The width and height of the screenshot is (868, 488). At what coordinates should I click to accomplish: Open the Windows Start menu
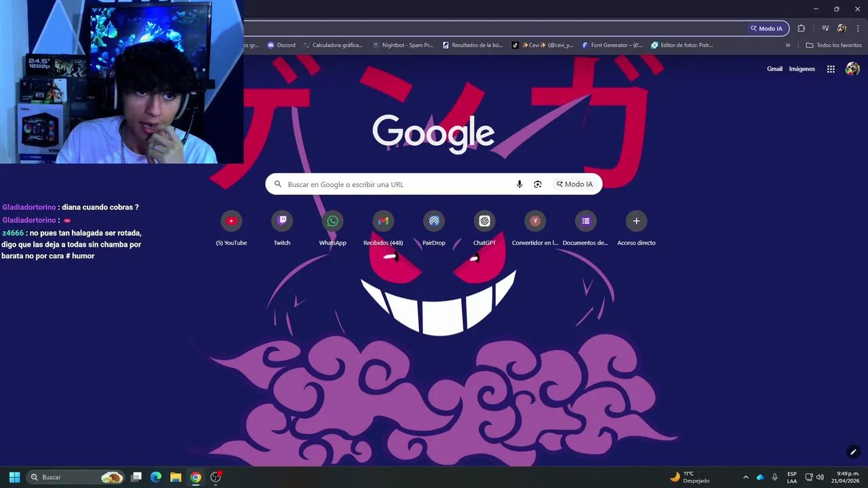tap(14, 477)
